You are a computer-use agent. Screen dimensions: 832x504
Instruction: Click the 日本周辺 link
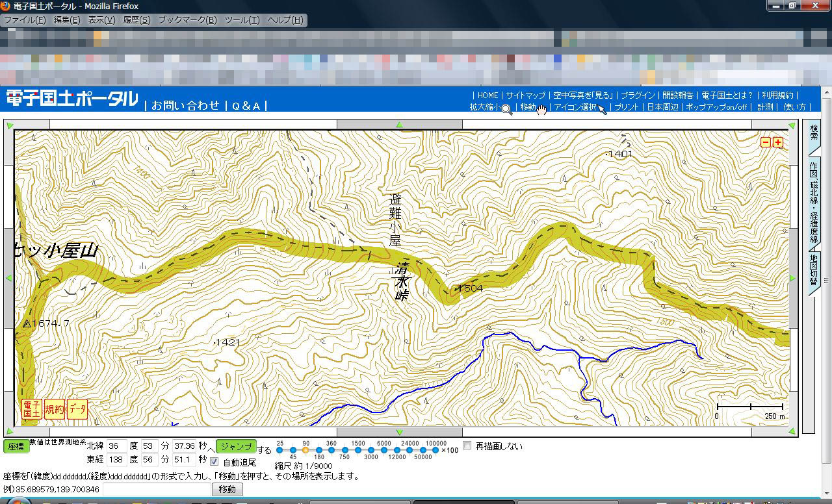click(x=662, y=107)
